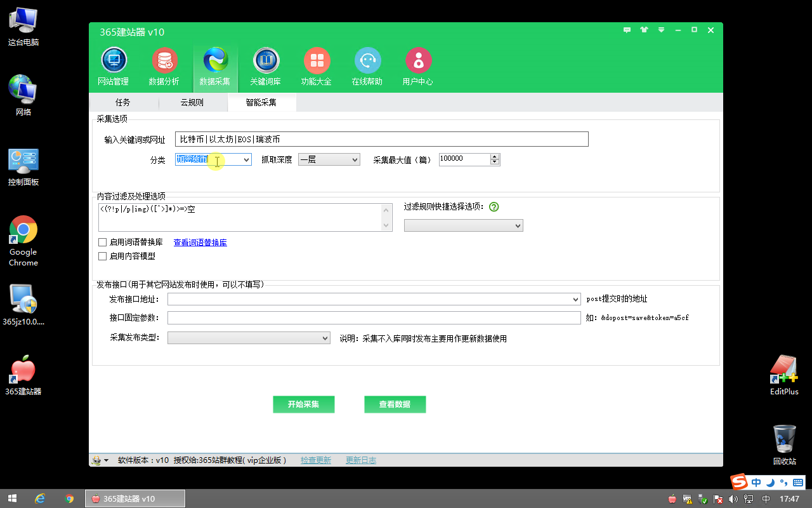Select the 网络 desktop icon

coord(23,95)
